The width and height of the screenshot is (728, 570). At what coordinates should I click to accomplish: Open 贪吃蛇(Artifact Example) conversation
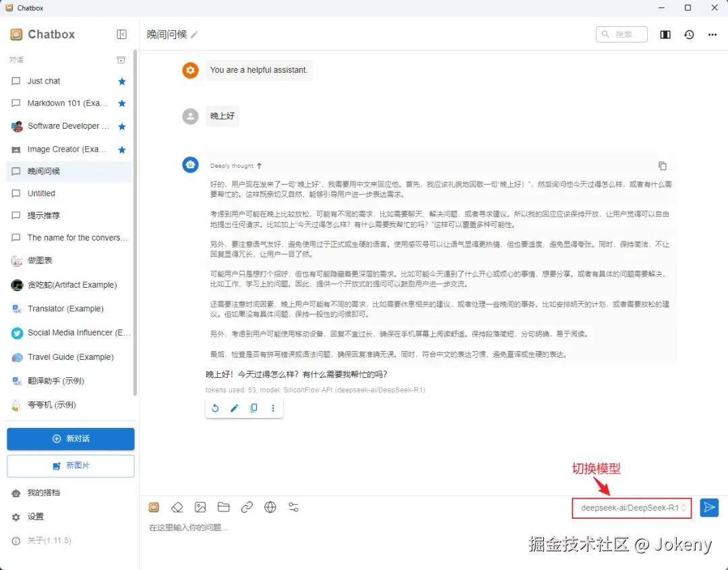click(x=69, y=284)
